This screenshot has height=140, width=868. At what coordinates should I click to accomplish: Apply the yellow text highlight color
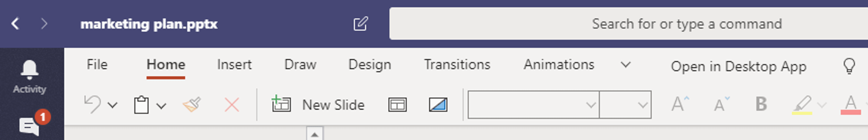(802, 105)
